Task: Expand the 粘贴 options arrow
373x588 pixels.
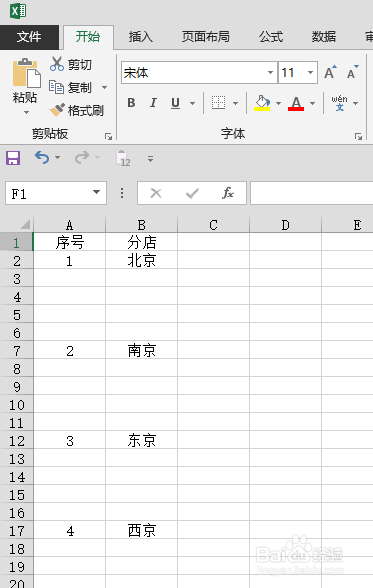Action: 26,112
